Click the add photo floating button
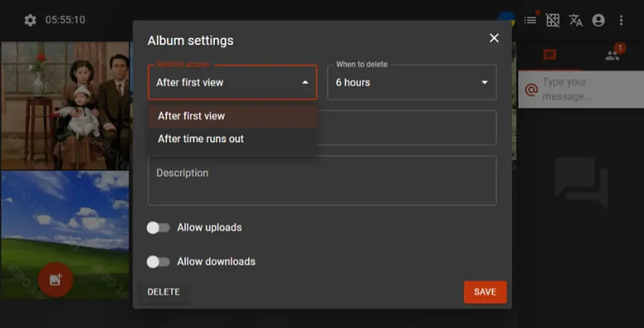 pos(56,280)
